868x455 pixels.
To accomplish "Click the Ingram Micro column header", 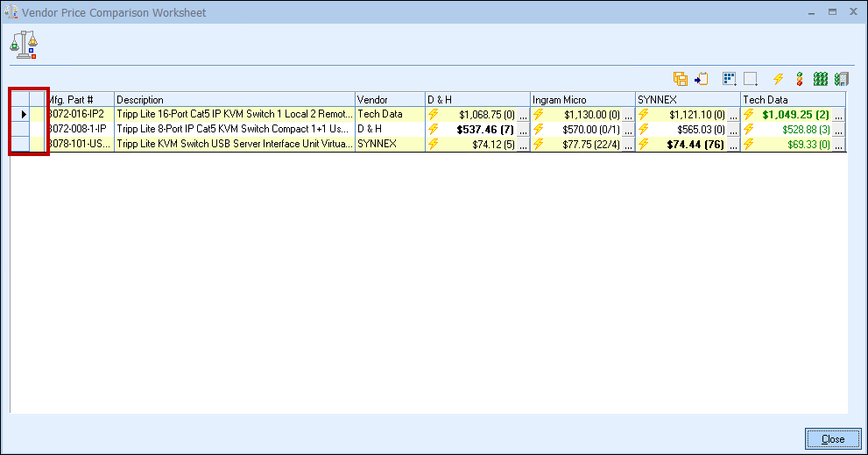I will pos(582,100).
